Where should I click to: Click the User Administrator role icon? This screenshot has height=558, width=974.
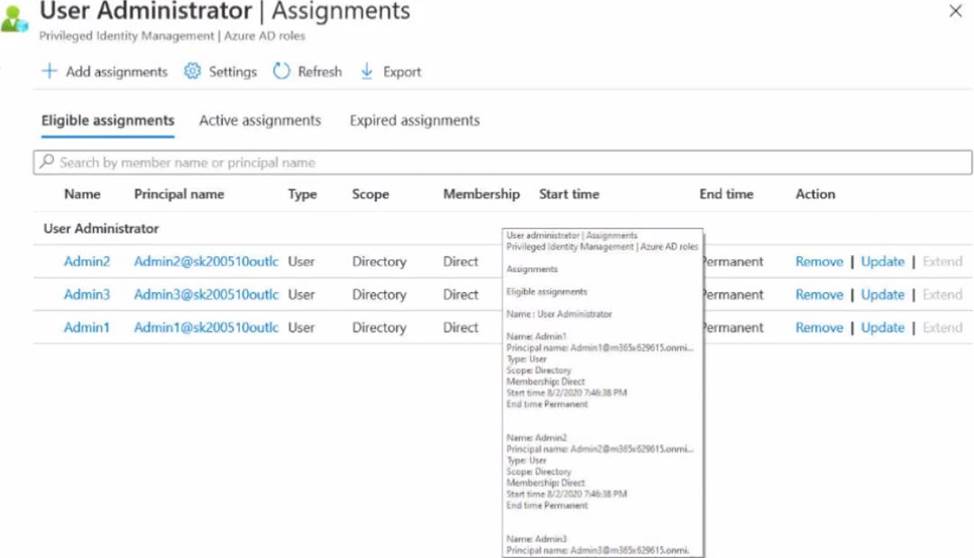point(14,19)
